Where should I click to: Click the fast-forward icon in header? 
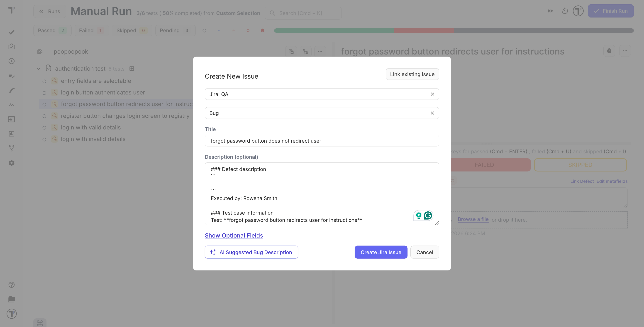(550, 11)
